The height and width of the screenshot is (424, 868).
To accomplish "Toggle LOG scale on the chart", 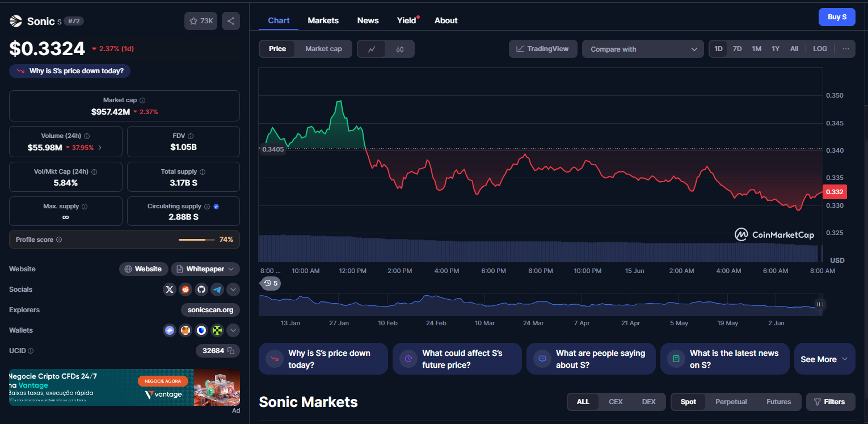I will pos(820,49).
